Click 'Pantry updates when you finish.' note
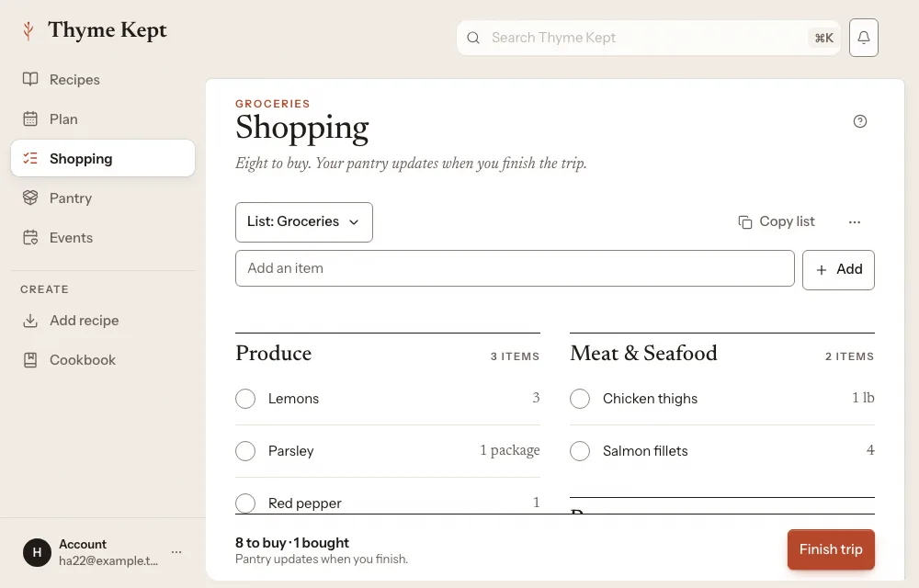Viewport: 919px width, 588px height. 321,560
